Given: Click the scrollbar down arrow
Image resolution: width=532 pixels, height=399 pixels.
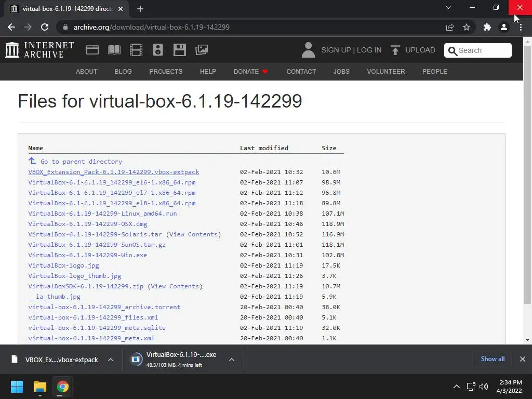Looking at the screenshot, I should [527, 340].
